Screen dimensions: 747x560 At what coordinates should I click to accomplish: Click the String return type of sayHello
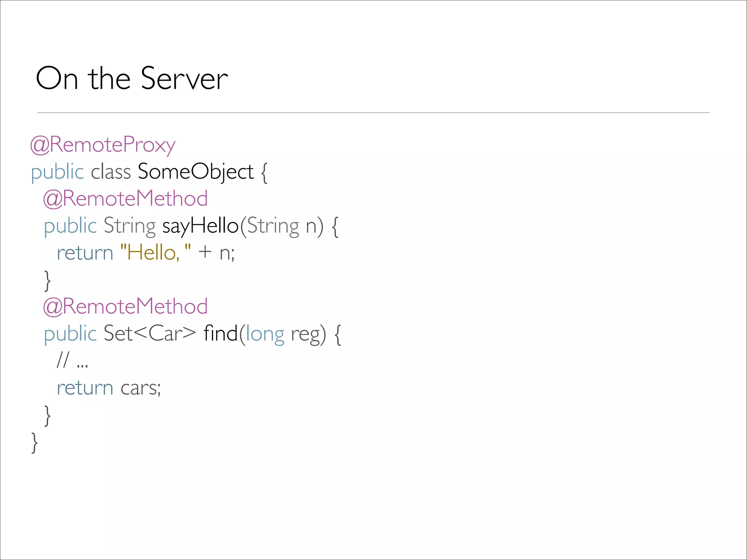[129, 226]
